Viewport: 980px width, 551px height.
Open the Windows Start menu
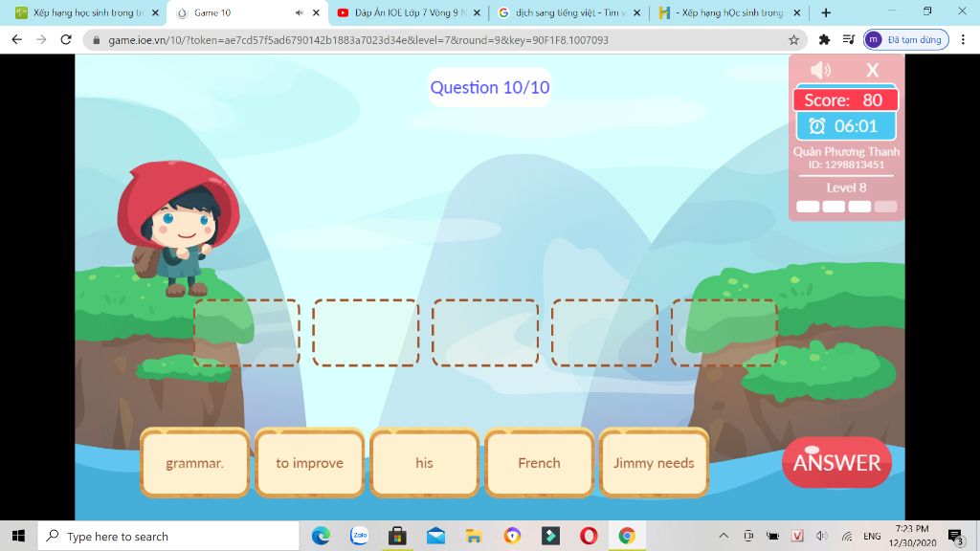pos(18,536)
